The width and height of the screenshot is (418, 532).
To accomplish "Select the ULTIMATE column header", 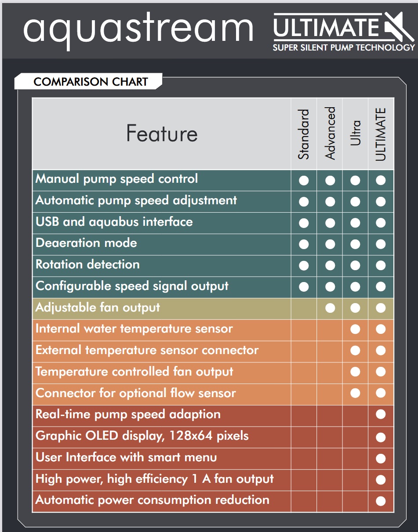I will (x=381, y=134).
